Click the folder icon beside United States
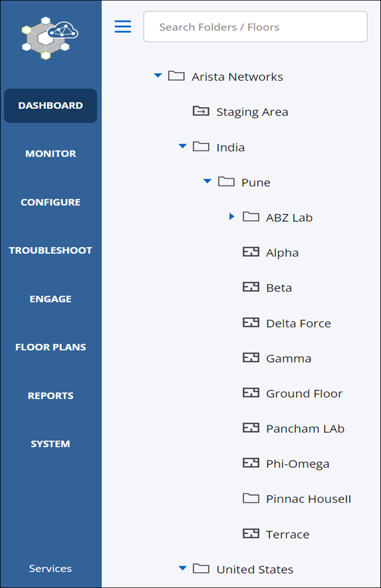381x588 pixels. pos(202,569)
